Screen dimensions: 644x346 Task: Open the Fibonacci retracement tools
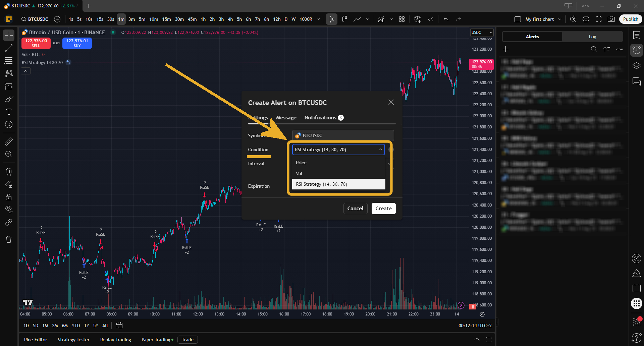click(x=9, y=61)
